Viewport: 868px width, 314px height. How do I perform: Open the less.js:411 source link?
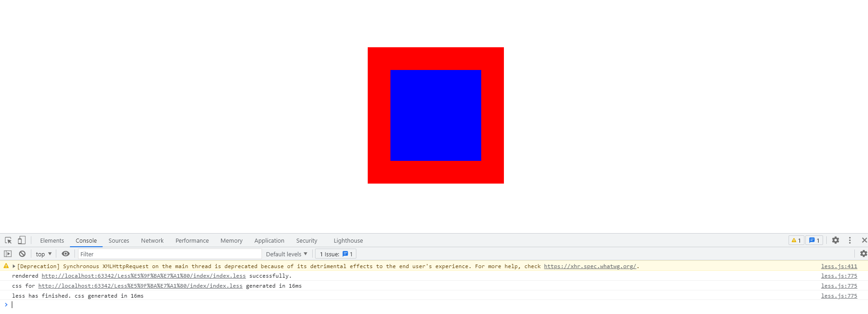tap(839, 266)
